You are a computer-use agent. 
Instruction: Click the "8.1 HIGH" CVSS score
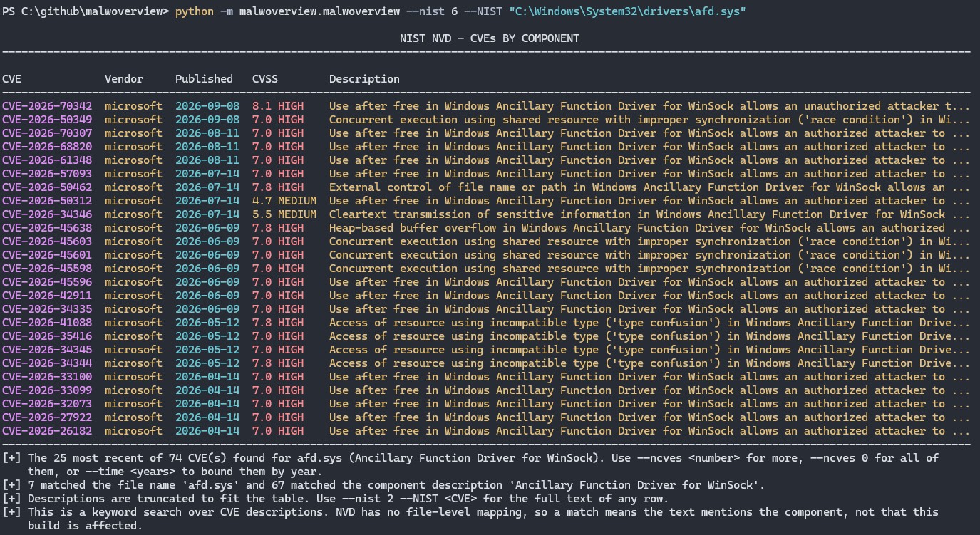[278, 106]
